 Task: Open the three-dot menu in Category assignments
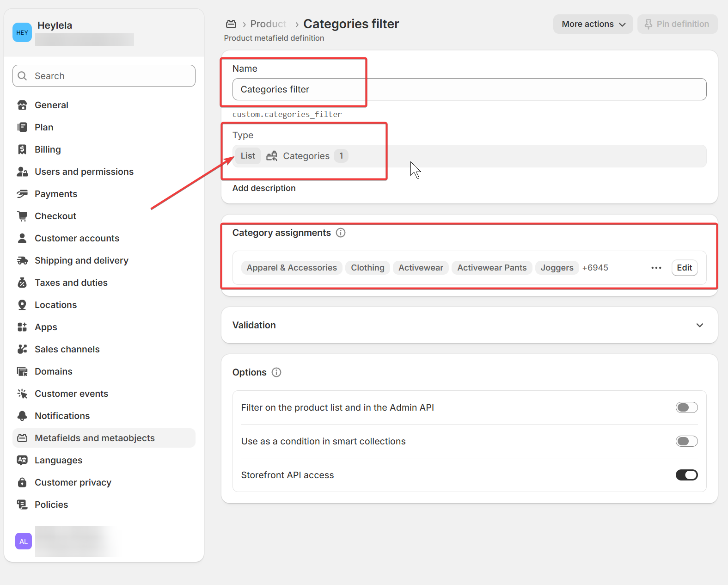656,268
